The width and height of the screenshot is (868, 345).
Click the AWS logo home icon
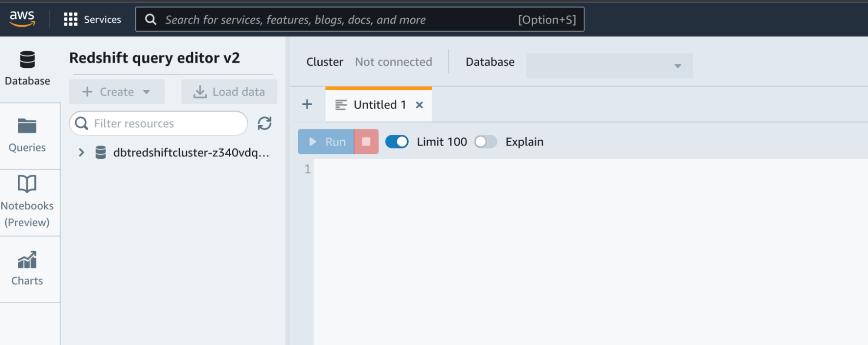pyautogui.click(x=22, y=18)
